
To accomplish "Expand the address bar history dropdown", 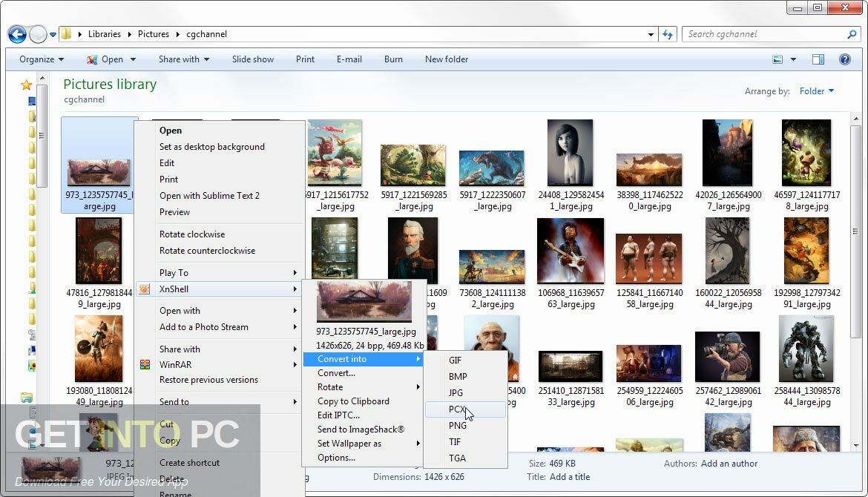I will tap(651, 34).
